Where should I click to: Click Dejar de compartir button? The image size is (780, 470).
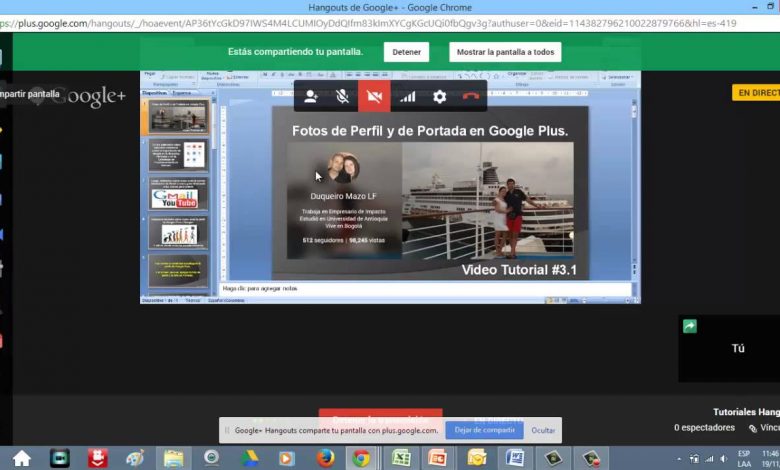click(x=485, y=430)
